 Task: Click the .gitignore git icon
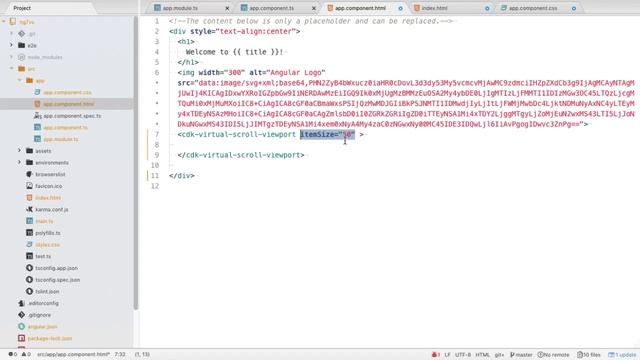coord(22,315)
